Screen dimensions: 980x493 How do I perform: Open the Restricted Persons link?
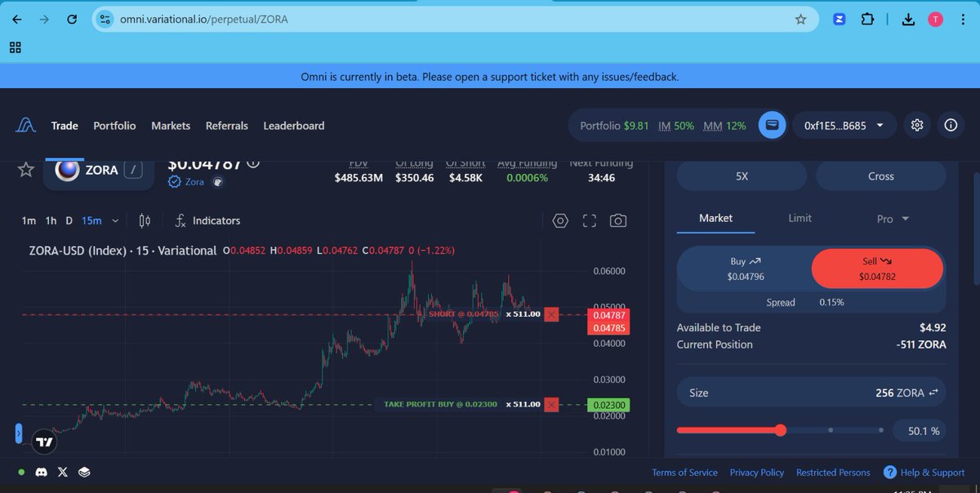pos(833,472)
